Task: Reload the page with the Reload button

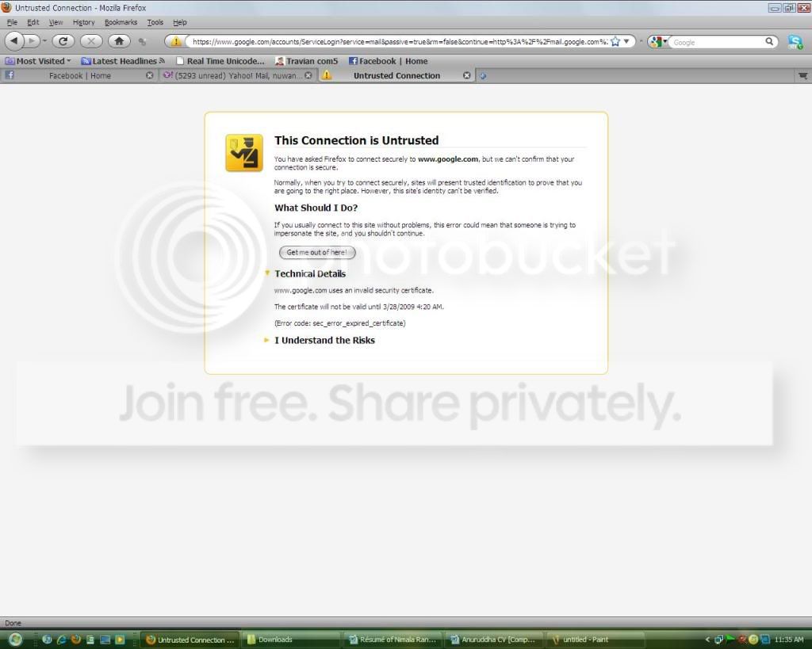Action: (x=63, y=41)
